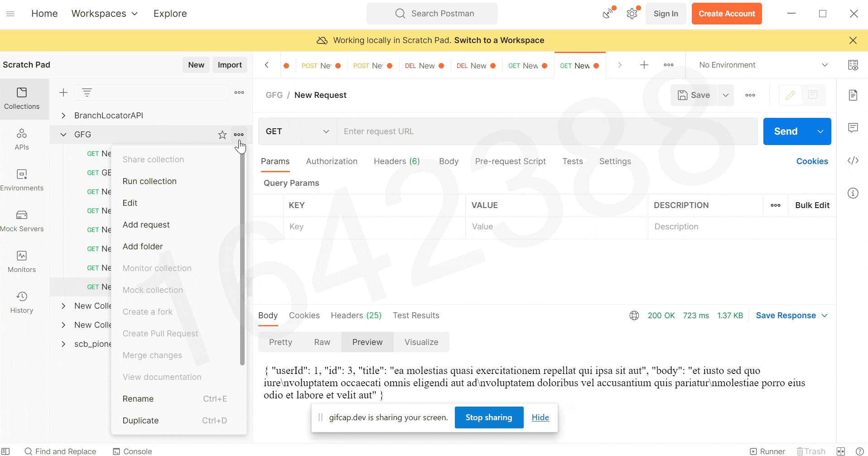Viewport: 868px width, 456px height.
Task: Open the Collections sidebar section
Action: click(x=22, y=99)
